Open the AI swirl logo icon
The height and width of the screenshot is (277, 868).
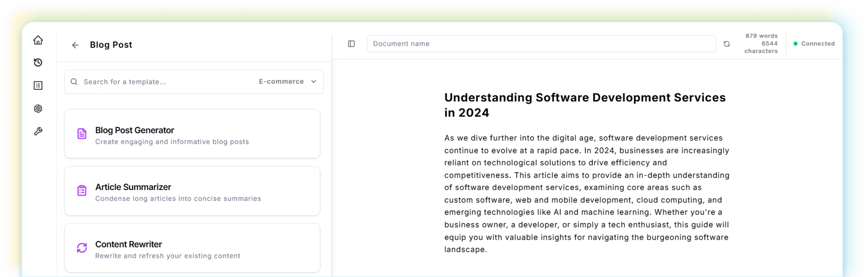click(x=38, y=109)
